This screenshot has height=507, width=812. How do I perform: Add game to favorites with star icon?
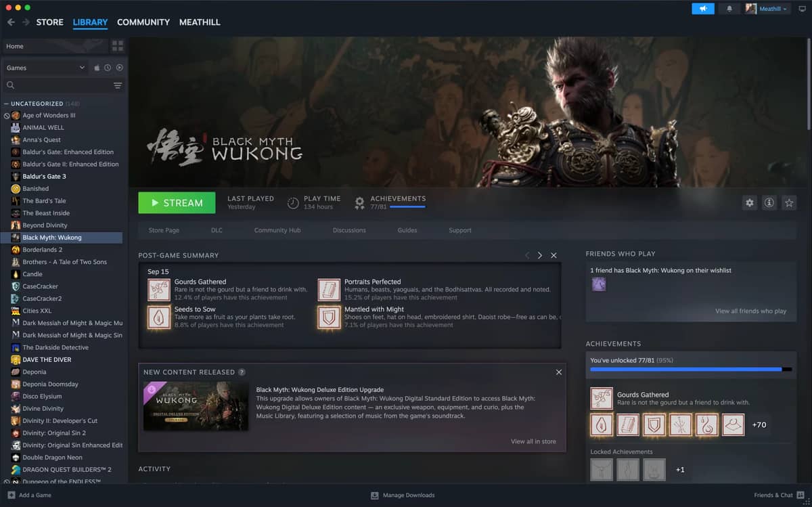[788, 202]
